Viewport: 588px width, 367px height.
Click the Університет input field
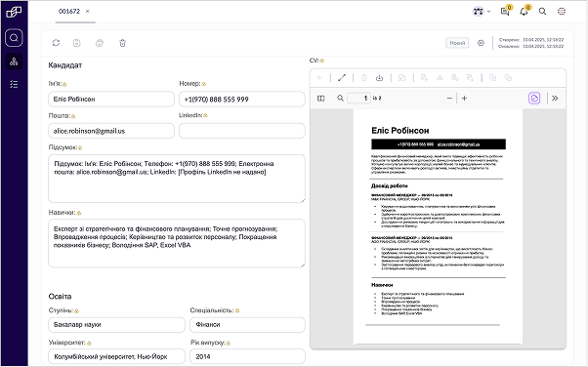(x=116, y=356)
